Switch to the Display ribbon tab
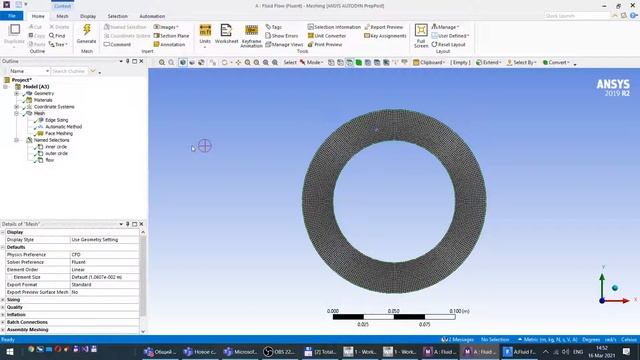 pyautogui.click(x=88, y=16)
